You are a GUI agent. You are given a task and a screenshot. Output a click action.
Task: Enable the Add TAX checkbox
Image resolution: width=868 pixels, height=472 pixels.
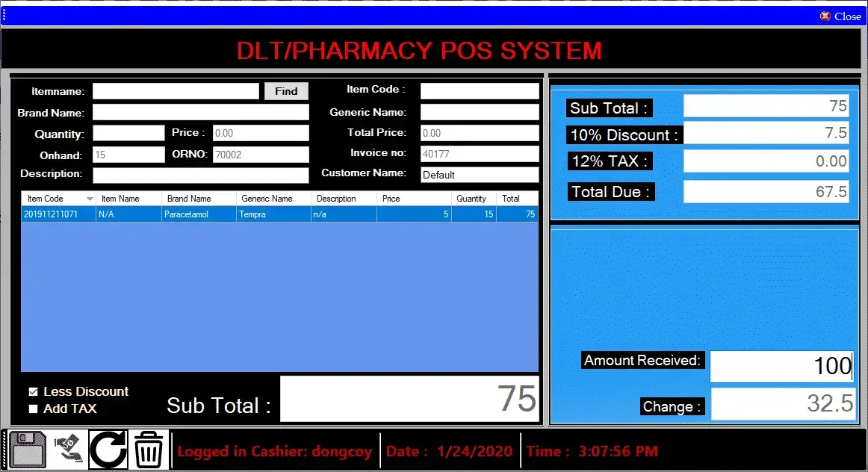[x=33, y=409]
